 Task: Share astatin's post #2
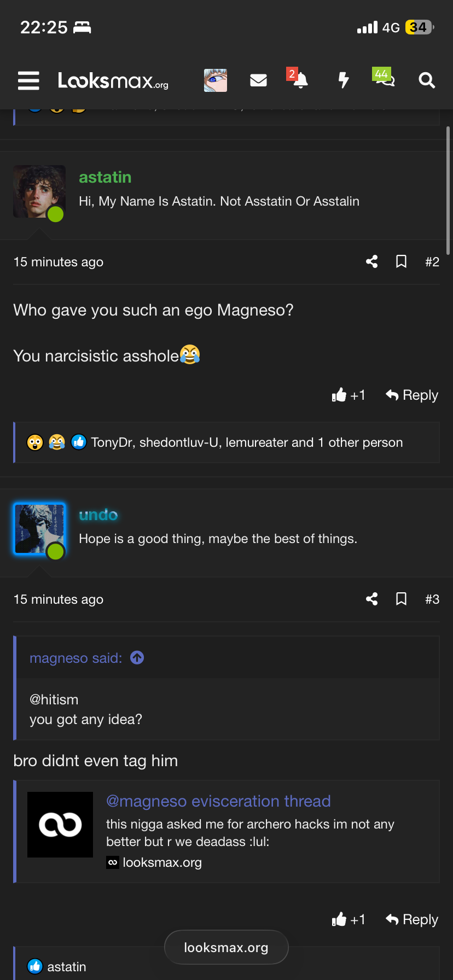[372, 262]
